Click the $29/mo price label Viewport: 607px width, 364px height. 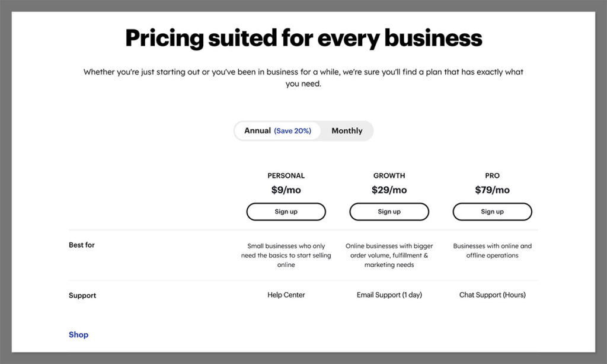[x=389, y=190]
